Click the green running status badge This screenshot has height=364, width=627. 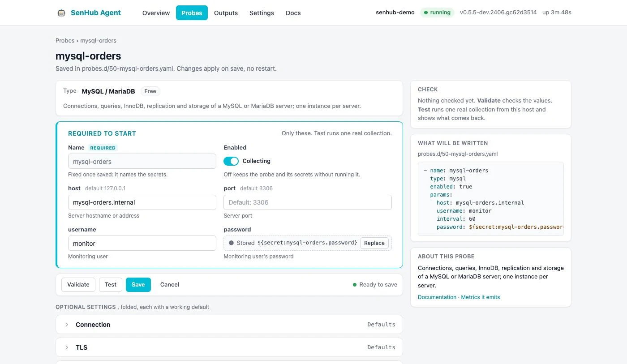coord(437,13)
